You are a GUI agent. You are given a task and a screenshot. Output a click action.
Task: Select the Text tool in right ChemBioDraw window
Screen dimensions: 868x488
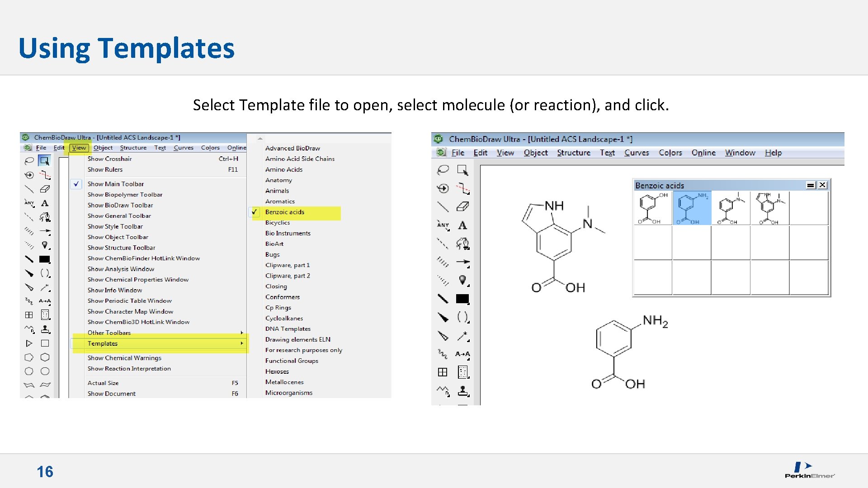coord(462,225)
